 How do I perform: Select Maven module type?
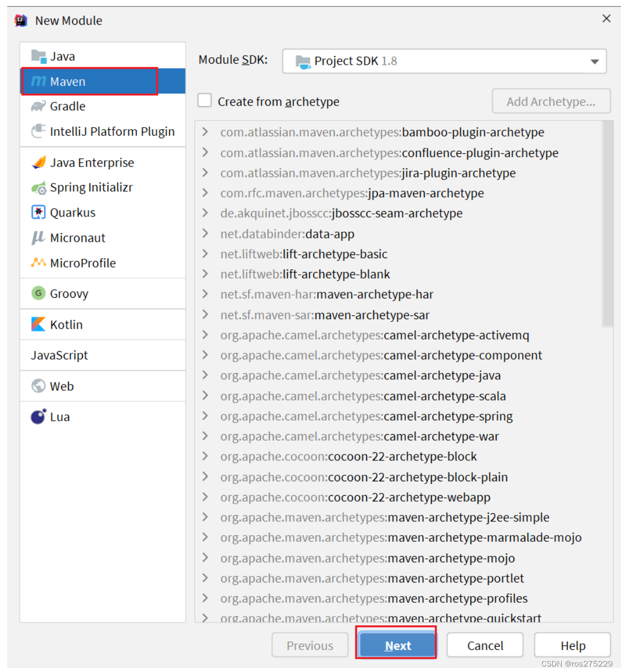pos(103,81)
